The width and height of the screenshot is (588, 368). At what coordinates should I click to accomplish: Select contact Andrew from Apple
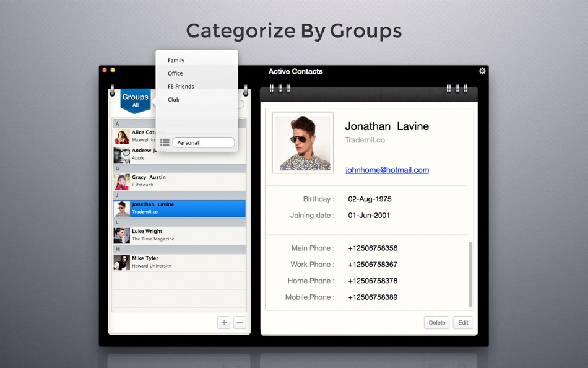179,154
